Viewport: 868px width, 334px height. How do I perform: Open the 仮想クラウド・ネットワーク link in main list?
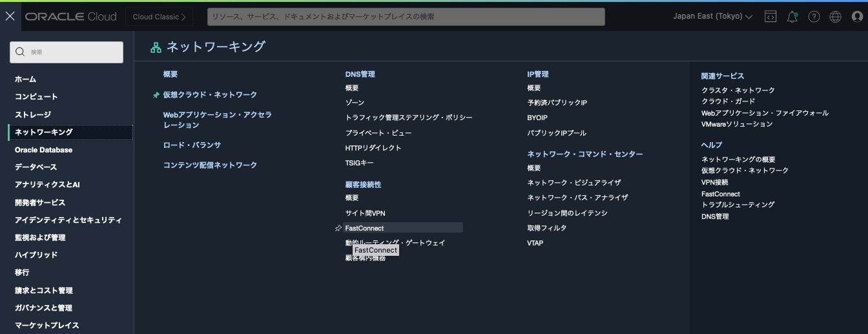[210, 95]
